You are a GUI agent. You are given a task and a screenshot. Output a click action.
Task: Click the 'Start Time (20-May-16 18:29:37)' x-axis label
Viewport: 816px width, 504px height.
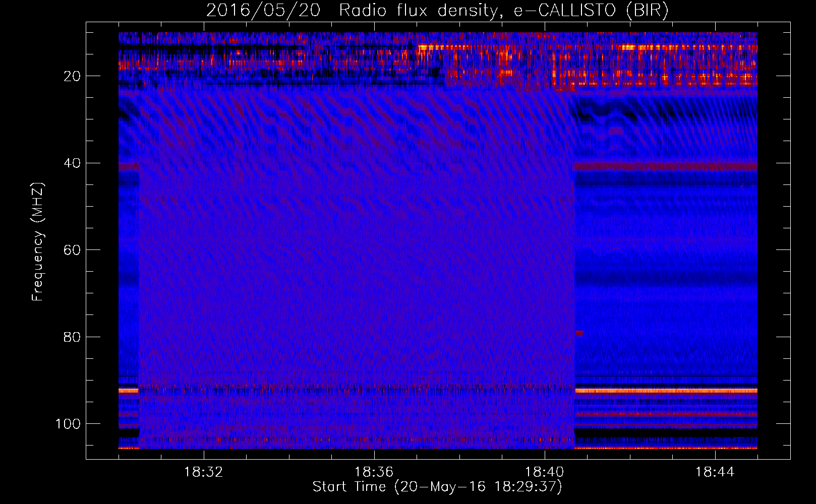437,487
